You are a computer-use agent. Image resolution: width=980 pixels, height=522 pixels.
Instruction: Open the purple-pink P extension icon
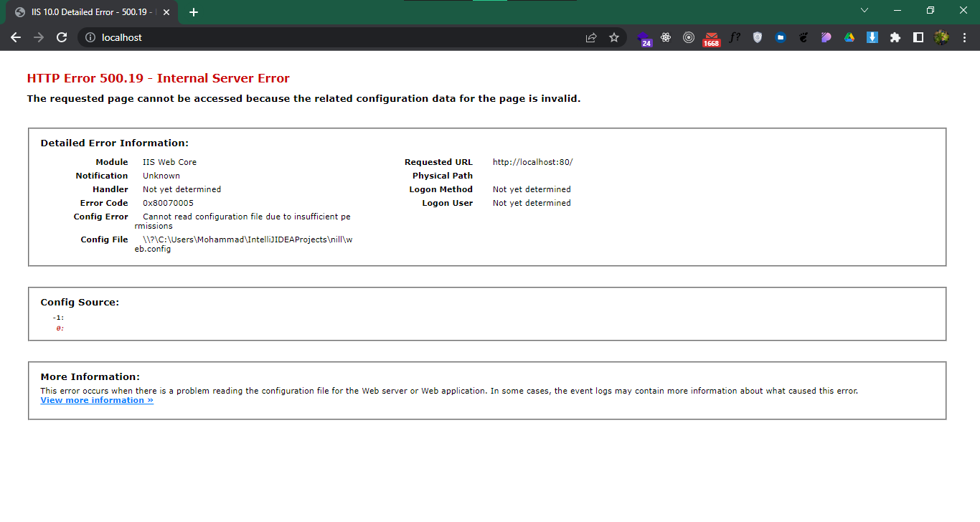[826, 37]
